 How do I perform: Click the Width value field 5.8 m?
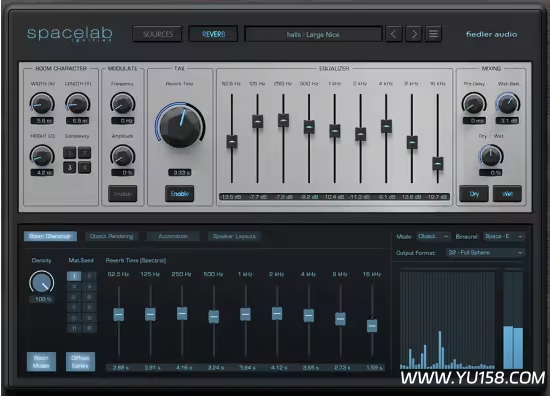coord(42,121)
